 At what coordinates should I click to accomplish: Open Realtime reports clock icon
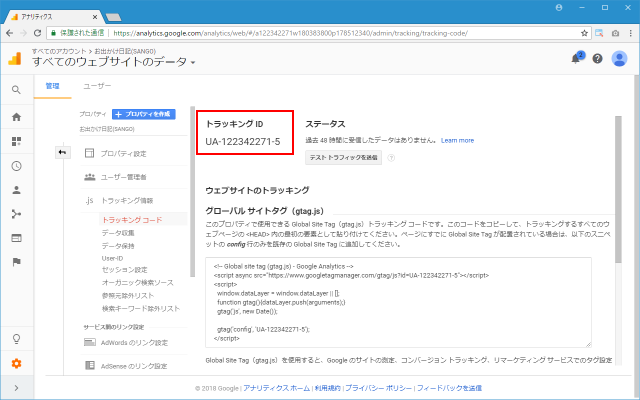pyautogui.click(x=16, y=165)
